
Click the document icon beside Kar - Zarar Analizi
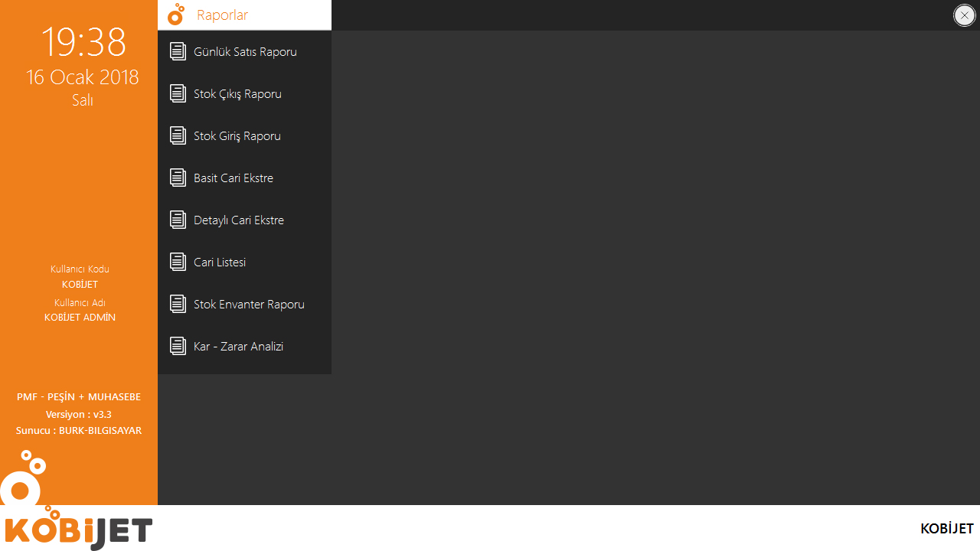pos(178,347)
